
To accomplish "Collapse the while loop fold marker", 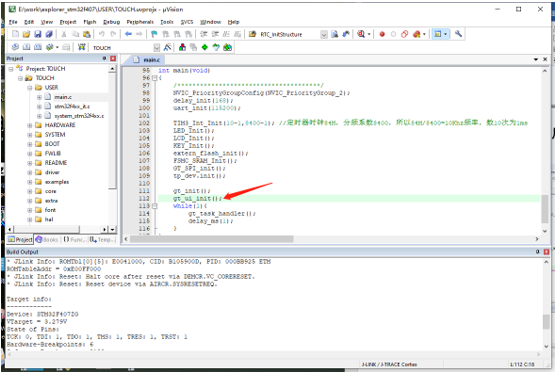I will (155, 206).
